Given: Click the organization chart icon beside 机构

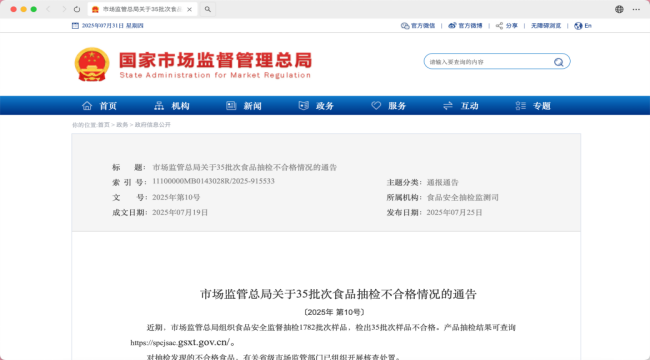Looking at the screenshot, I should click(x=159, y=106).
